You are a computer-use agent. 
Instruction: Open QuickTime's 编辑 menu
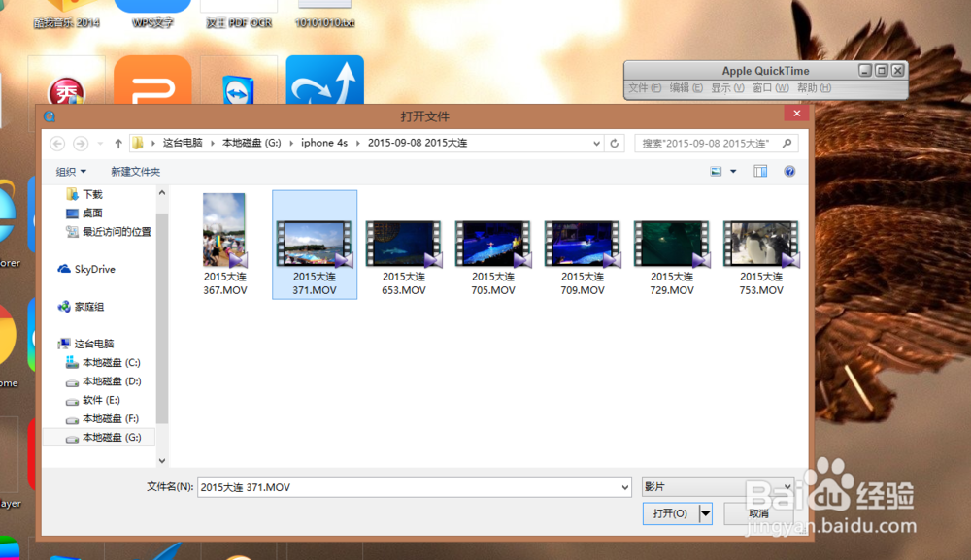[x=686, y=88]
